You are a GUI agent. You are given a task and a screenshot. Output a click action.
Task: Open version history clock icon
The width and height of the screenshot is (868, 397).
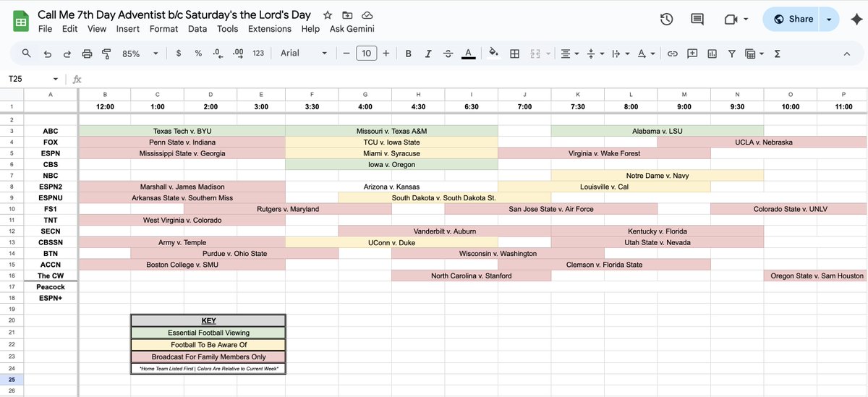coord(667,20)
